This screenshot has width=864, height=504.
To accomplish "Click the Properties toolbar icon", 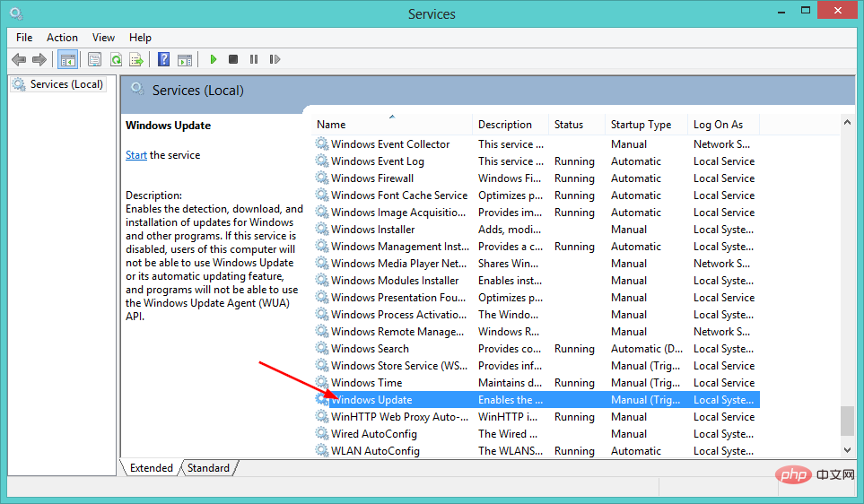I will [x=94, y=60].
